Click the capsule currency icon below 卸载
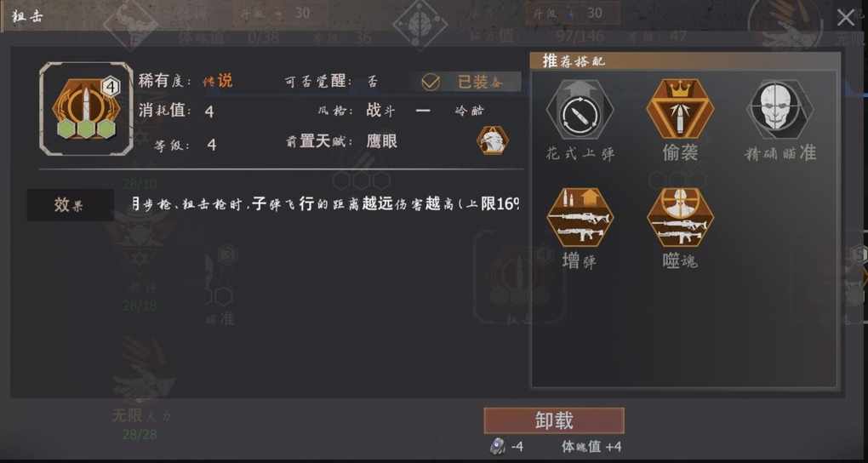Image resolution: width=868 pixels, height=463 pixels. pyautogui.click(x=497, y=446)
